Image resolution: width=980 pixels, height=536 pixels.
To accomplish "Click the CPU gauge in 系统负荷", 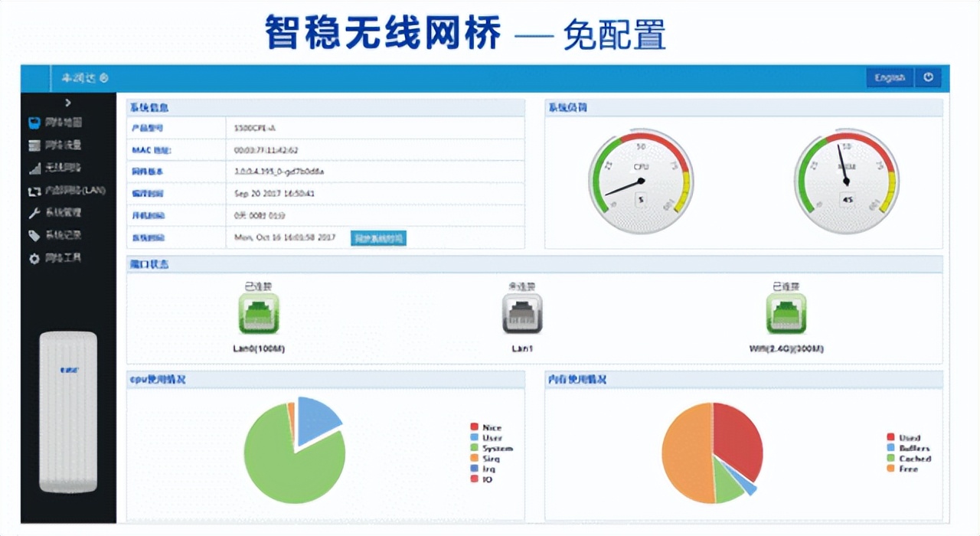I will coord(641,180).
